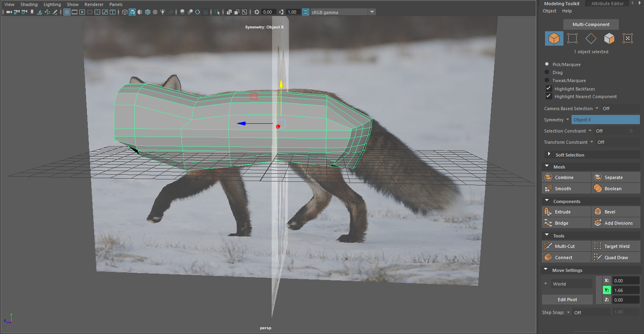The image size is (644, 334).
Task: Open the Renderer panel menu
Action: [x=94, y=4]
